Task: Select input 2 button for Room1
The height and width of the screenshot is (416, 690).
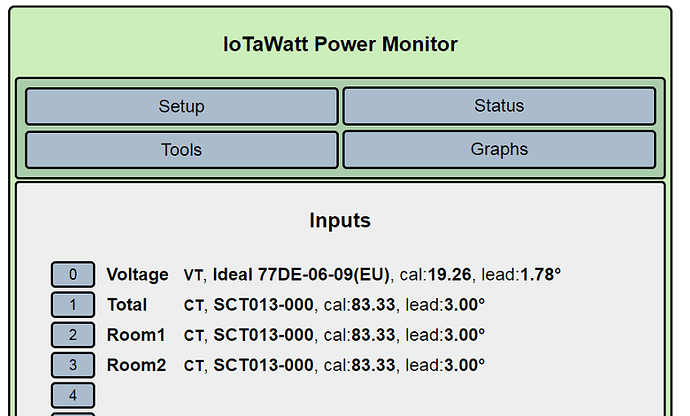Action: click(x=73, y=335)
